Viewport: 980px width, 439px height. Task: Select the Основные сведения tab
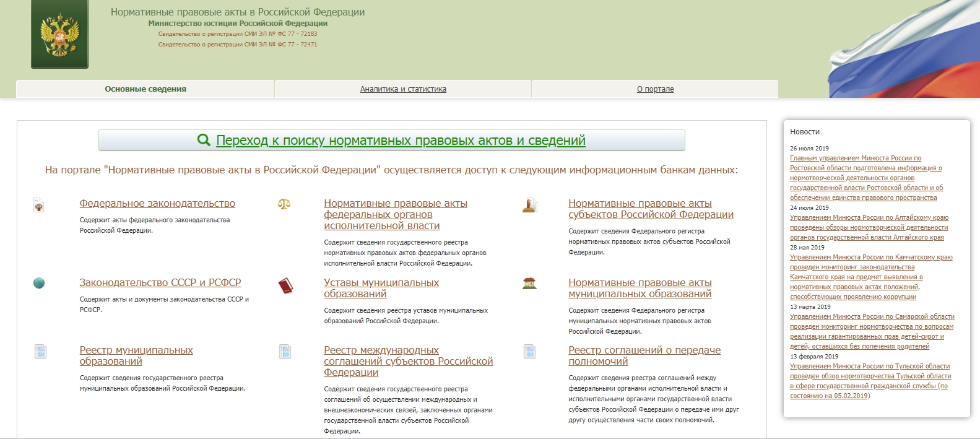pos(145,89)
